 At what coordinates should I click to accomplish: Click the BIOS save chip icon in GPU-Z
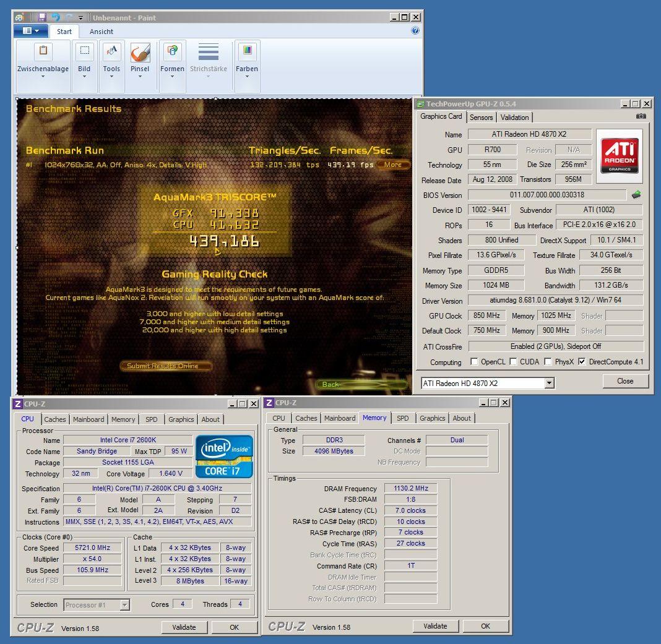(636, 194)
